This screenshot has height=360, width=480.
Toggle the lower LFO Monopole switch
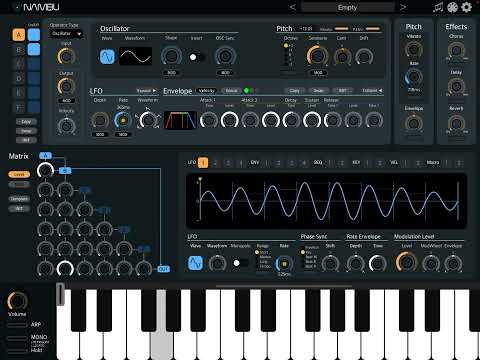tap(241, 263)
